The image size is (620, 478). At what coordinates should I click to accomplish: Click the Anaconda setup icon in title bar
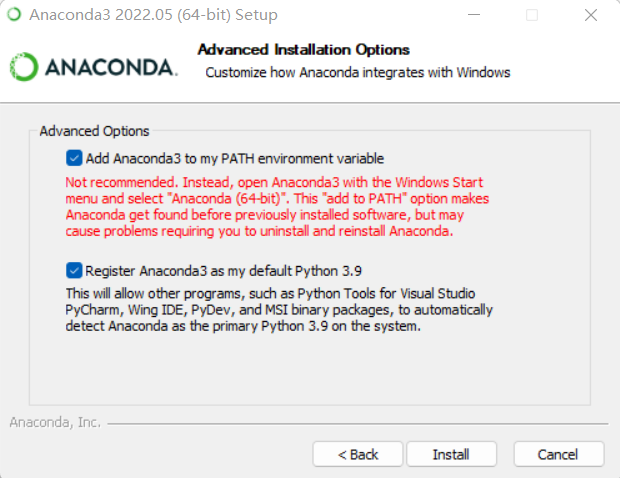(x=13, y=15)
